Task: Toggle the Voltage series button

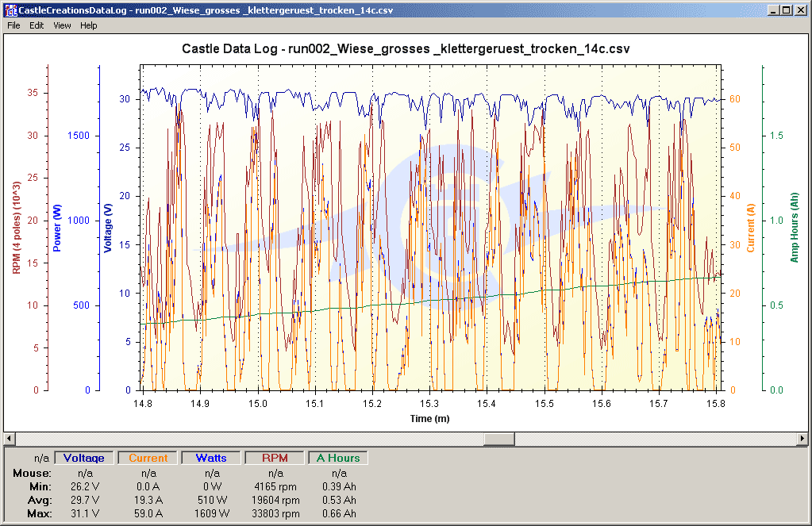Action: tap(84, 458)
